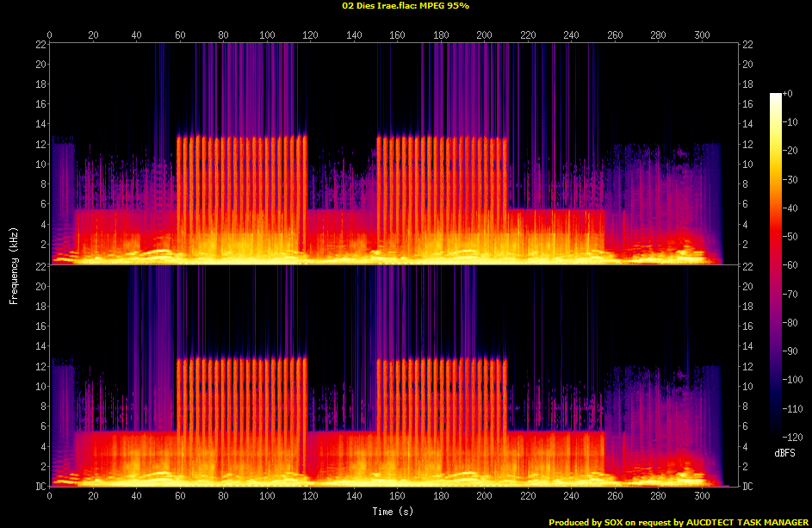Screen dimensions: 812x528
Task: Click the "DC" label on the right frequency axis
Action: pos(749,486)
